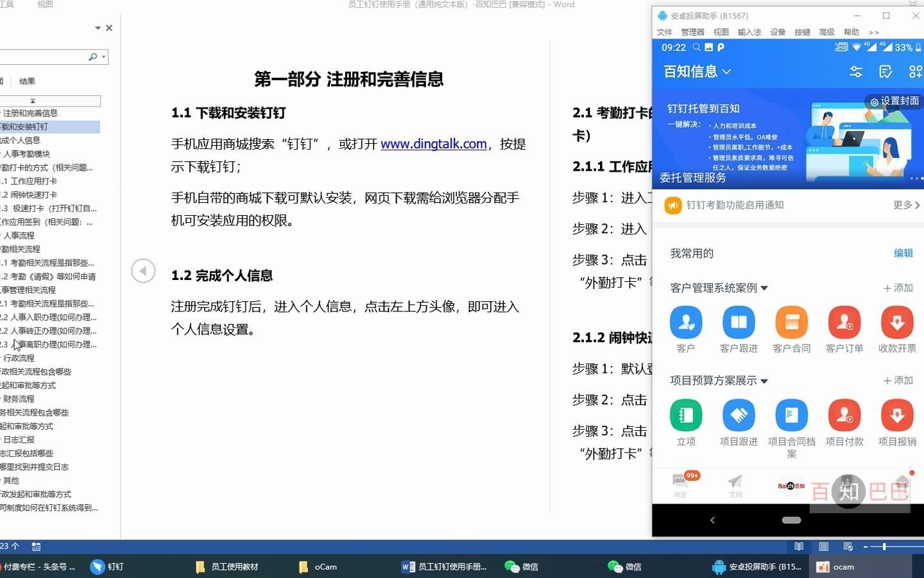Switch Word to read mode view

click(x=799, y=547)
